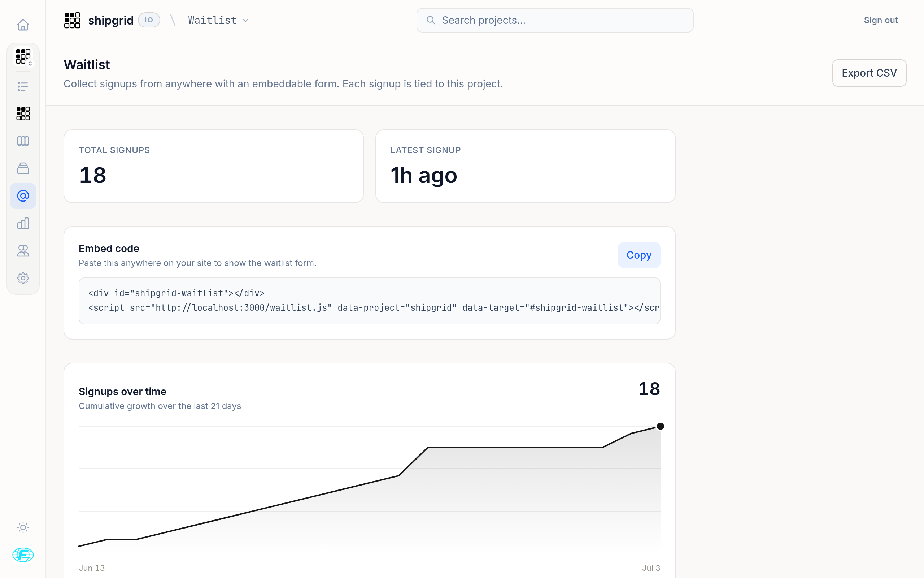Export the waitlist as CSV

click(869, 73)
